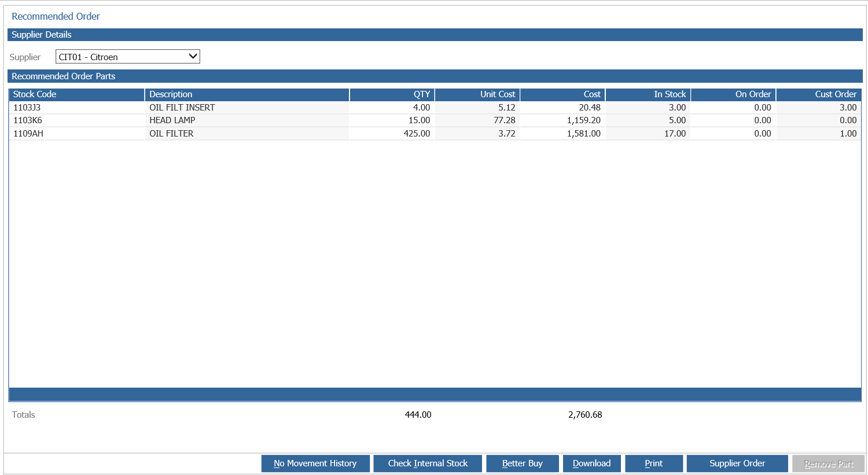The height and width of the screenshot is (475, 868).
Task: Sort by Cust Order column header
Action: [x=819, y=94]
